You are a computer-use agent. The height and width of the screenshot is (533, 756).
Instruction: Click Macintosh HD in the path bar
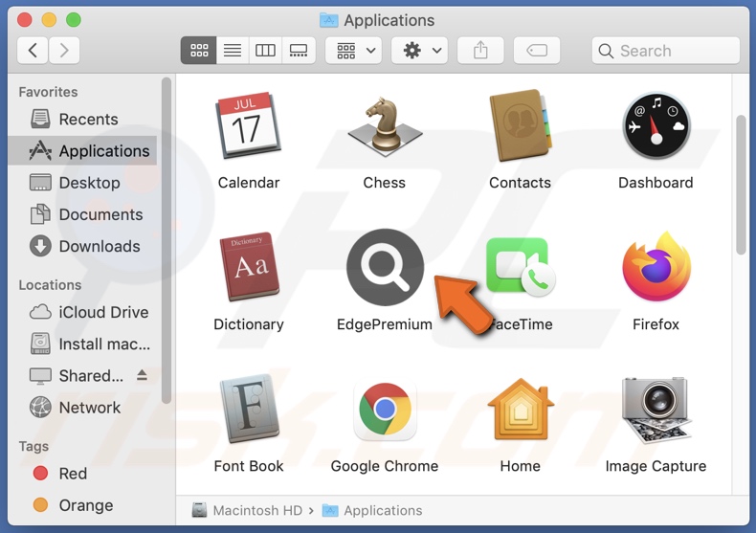tap(247, 510)
